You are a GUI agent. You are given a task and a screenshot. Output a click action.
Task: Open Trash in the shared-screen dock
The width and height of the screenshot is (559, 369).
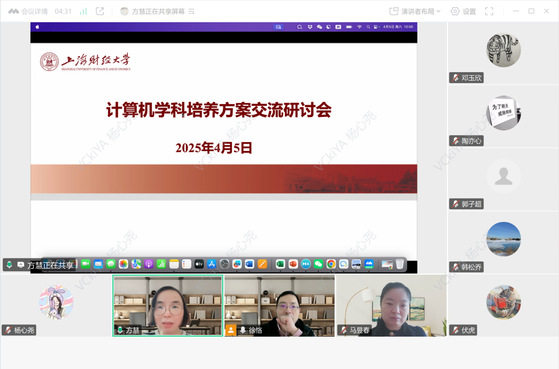pos(400,264)
